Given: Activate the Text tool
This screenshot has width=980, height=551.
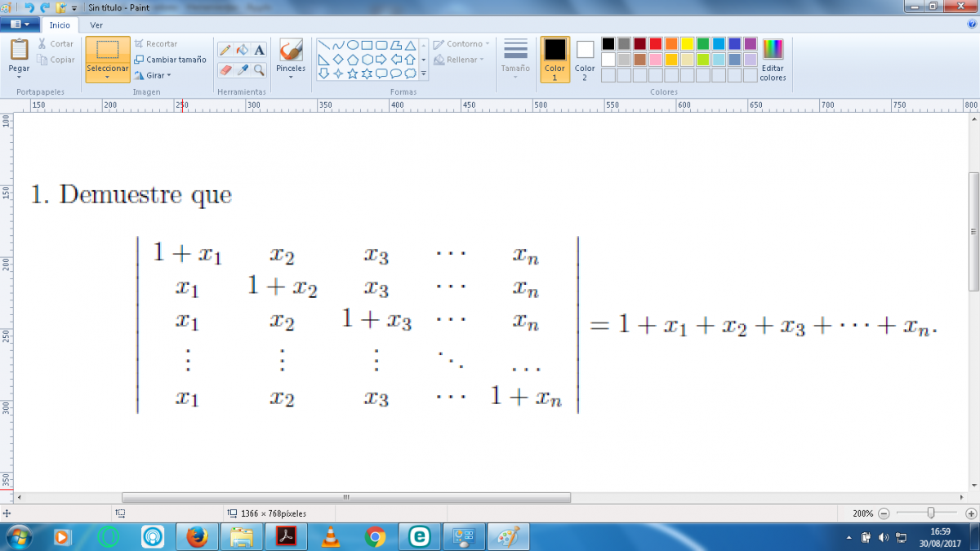Looking at the screenshot, I should 259,50.
